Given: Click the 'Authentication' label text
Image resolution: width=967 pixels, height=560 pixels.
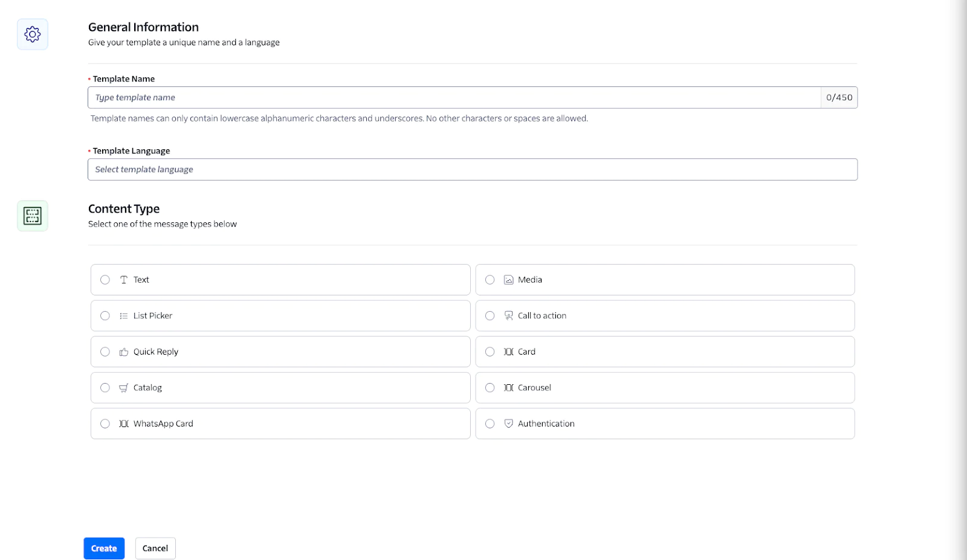Looking at the screenshot, I should [546, 423].
